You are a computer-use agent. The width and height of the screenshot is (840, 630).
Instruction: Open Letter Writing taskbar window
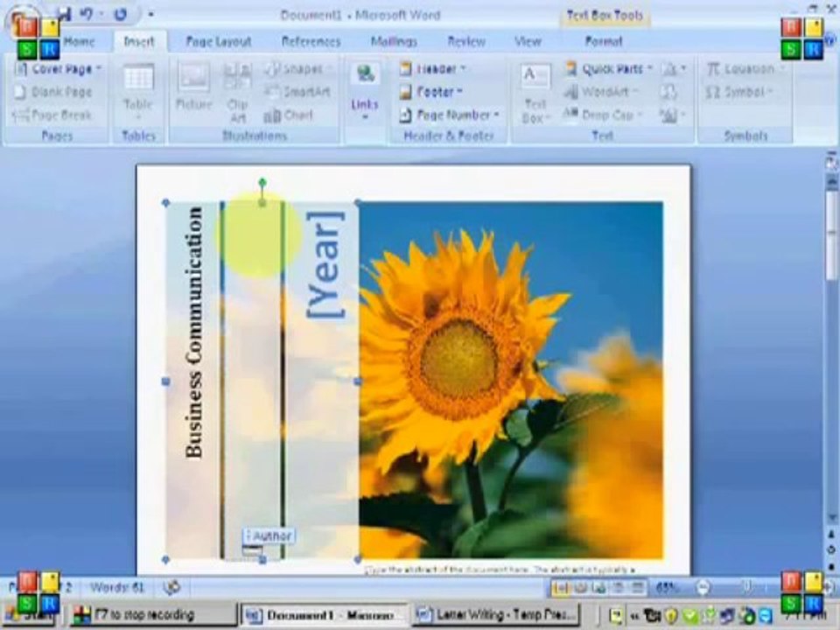coord(497,615)
